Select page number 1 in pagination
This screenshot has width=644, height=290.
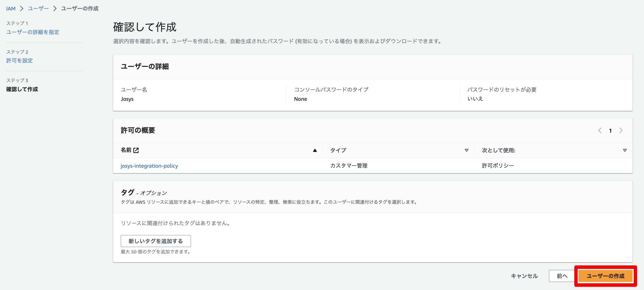pos(610,131)
